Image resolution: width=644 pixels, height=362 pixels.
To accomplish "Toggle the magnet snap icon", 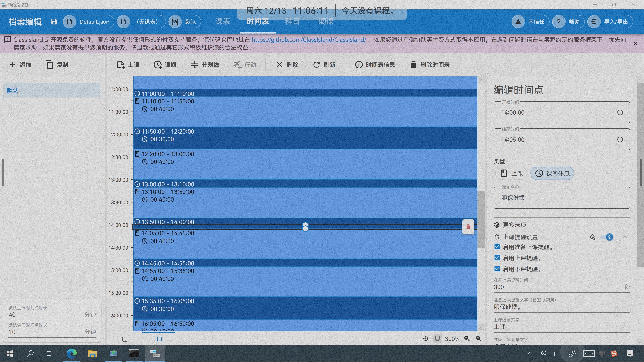I will (437, 339).
